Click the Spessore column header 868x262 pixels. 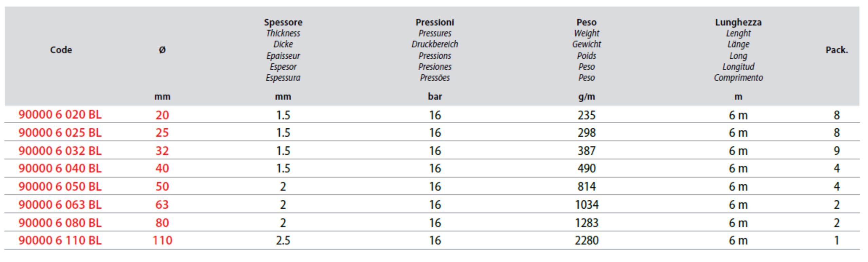(x=283, y=22)
